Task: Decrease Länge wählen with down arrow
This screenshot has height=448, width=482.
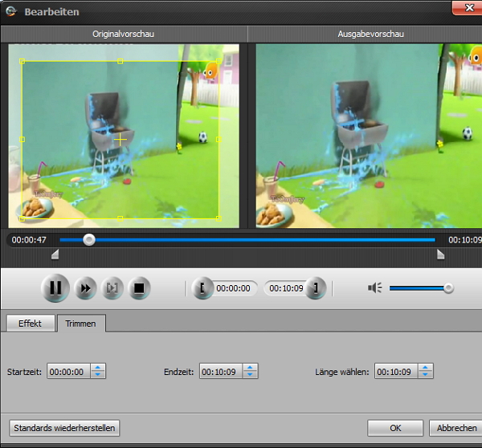Action: click(x=425, y=375)
